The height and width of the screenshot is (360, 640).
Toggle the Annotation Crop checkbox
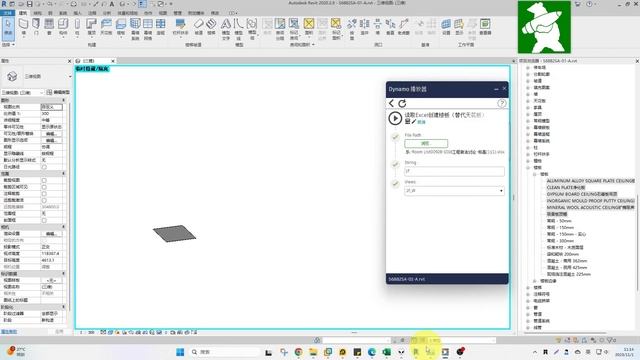[44, 194]
